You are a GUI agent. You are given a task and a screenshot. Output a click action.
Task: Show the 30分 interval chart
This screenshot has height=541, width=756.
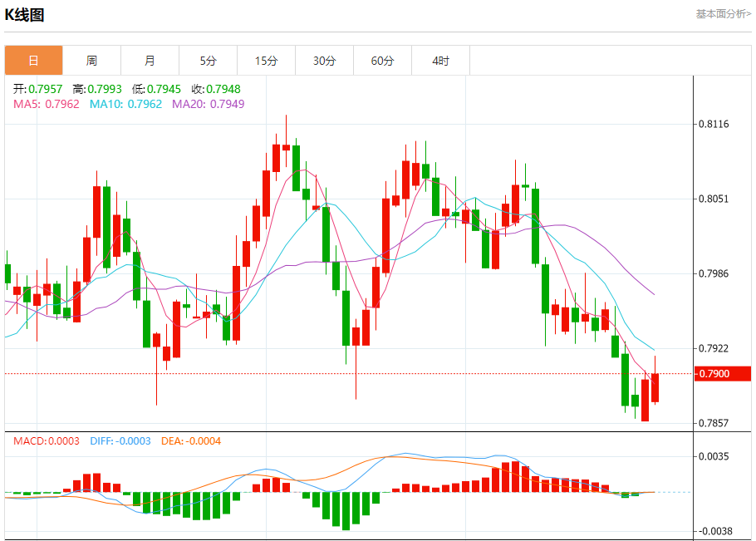(325, 61)
